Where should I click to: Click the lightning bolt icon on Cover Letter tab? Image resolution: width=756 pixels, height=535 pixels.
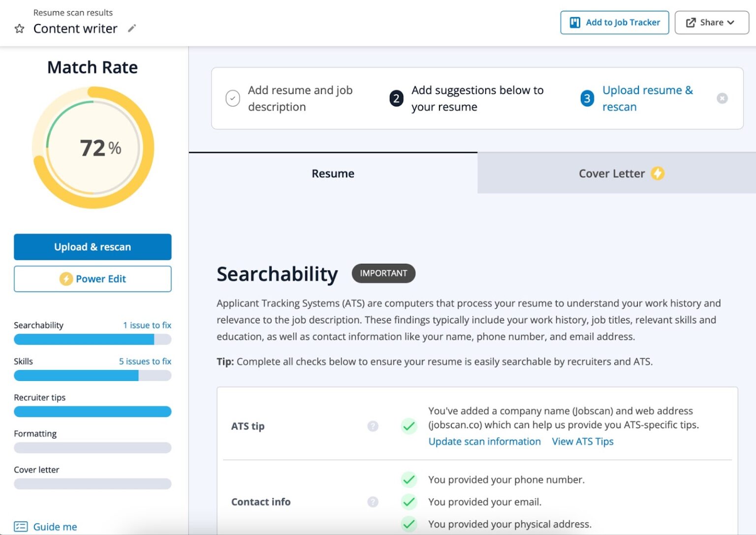[658, 173]
